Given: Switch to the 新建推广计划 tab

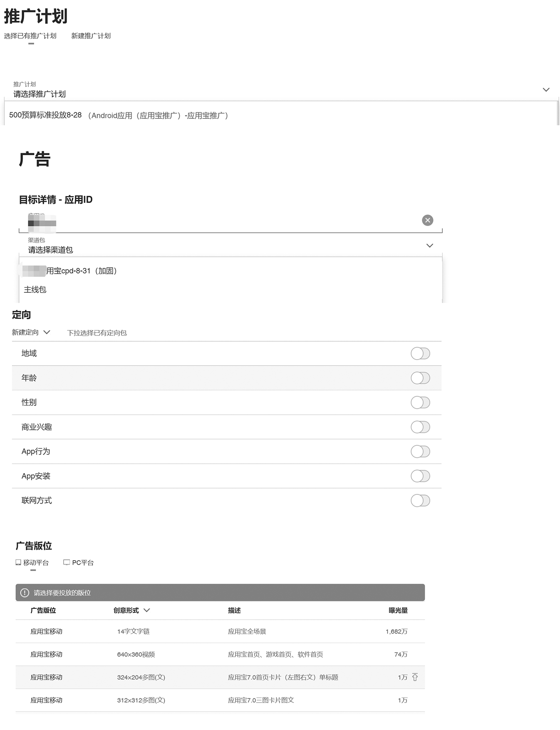Looking at the screenshot, I should 91,36.
